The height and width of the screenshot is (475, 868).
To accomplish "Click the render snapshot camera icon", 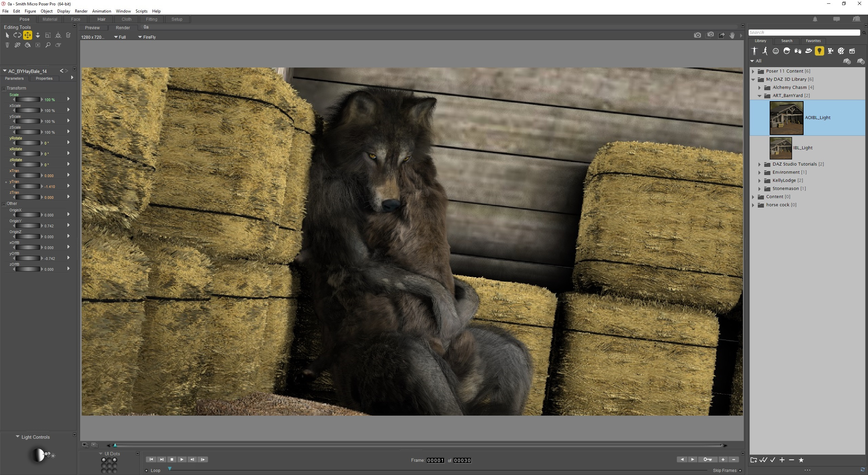I will [697, 35].
